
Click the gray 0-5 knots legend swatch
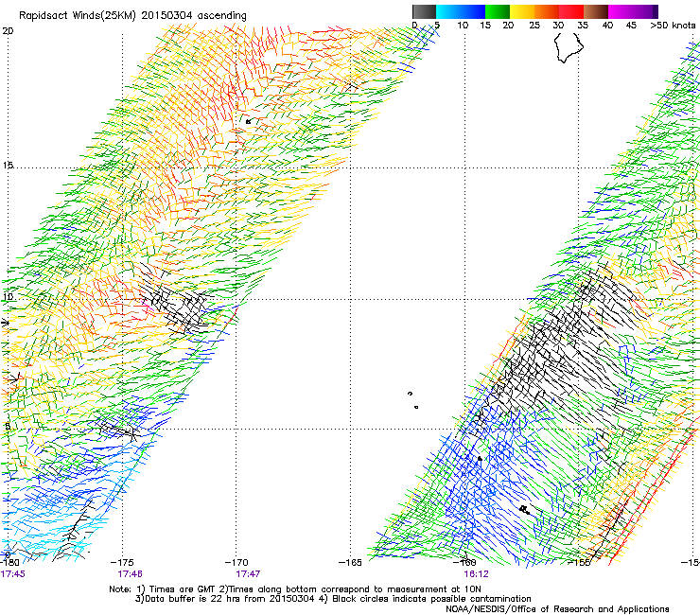tap(424, 11)
